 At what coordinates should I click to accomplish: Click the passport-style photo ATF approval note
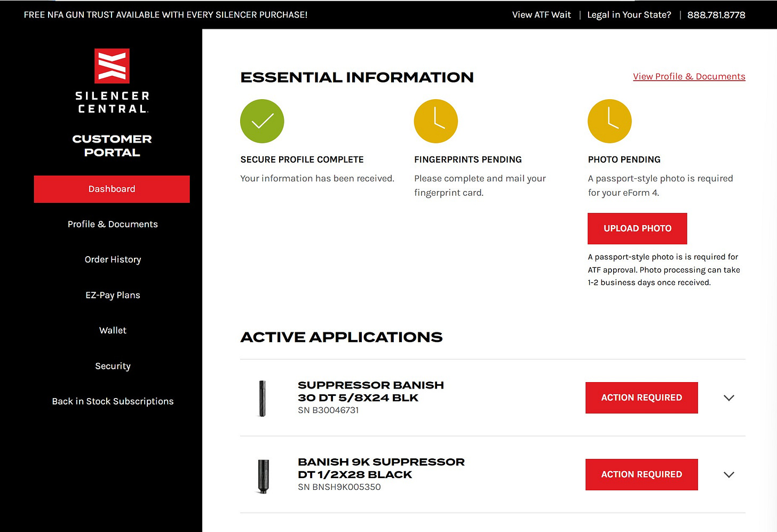[664, 269]
